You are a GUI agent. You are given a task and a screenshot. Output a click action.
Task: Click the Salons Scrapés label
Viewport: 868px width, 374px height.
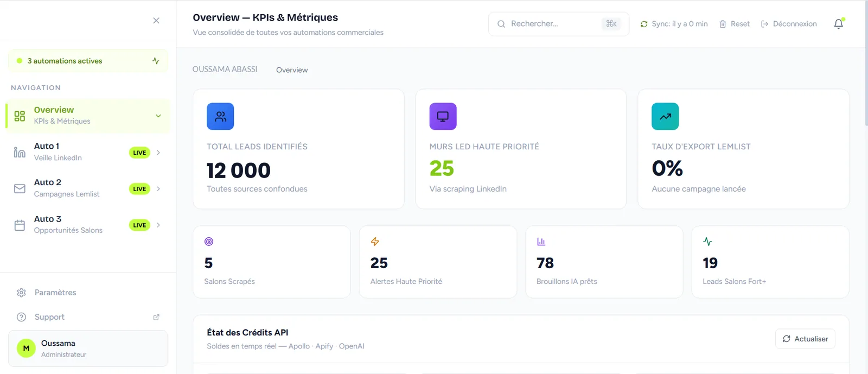coord(229,281)
